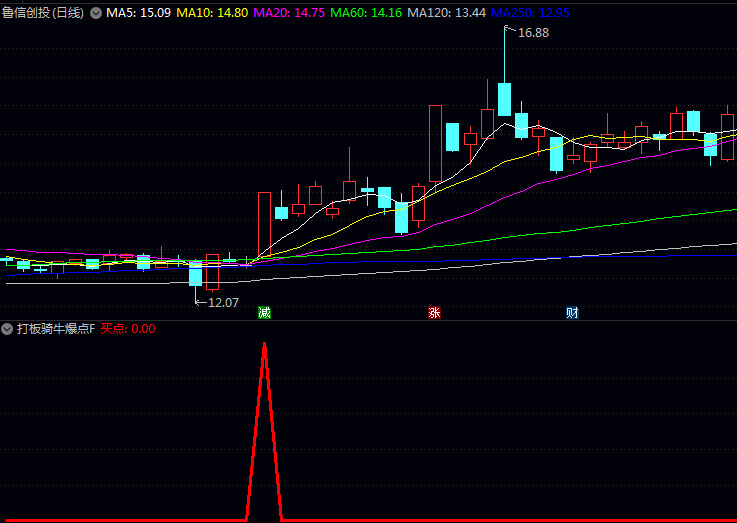Viewport: 737px width, 523px height.
Task: Click the 12.07 low price annotation
Action: tap(222, 302)
